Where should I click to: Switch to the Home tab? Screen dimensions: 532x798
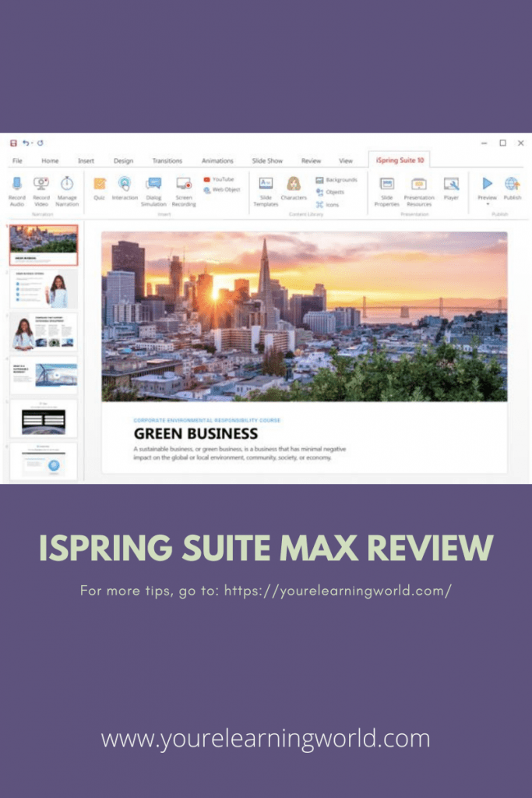(x=50, y=161)
